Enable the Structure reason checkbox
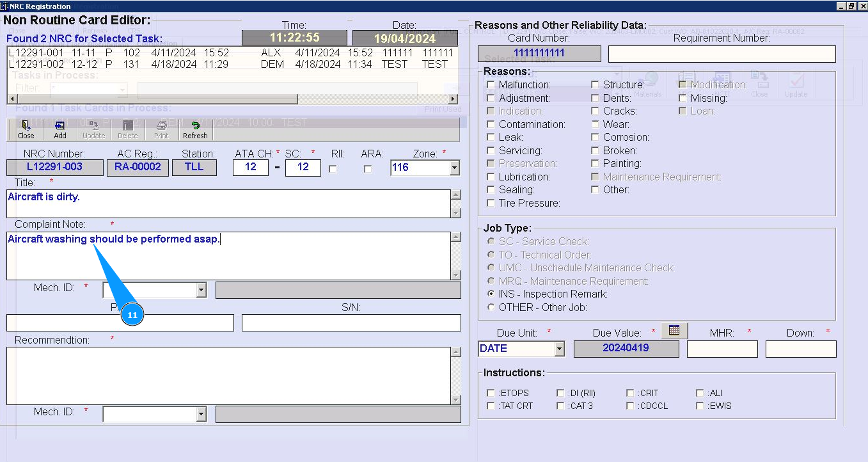Screen dimensions: 868x462 coord(595,85)
